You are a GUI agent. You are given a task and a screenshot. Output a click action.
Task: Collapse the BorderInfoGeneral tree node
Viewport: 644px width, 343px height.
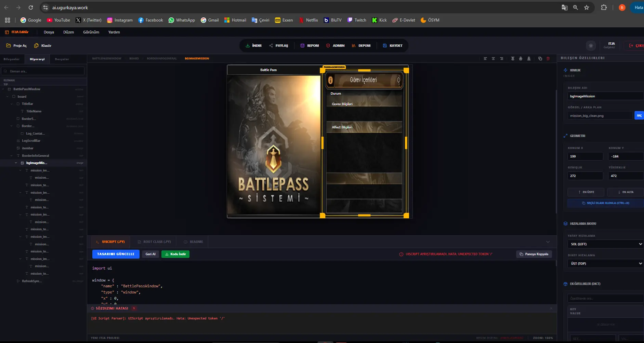point(12,156)
